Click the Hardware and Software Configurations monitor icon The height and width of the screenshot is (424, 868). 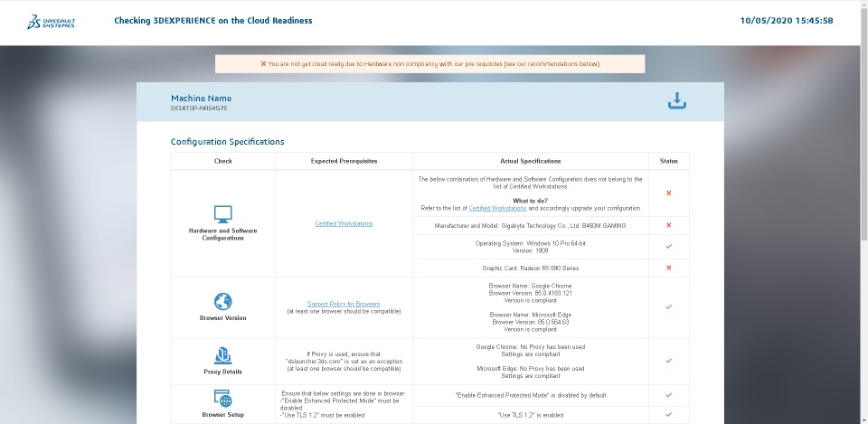click(222, 214)
